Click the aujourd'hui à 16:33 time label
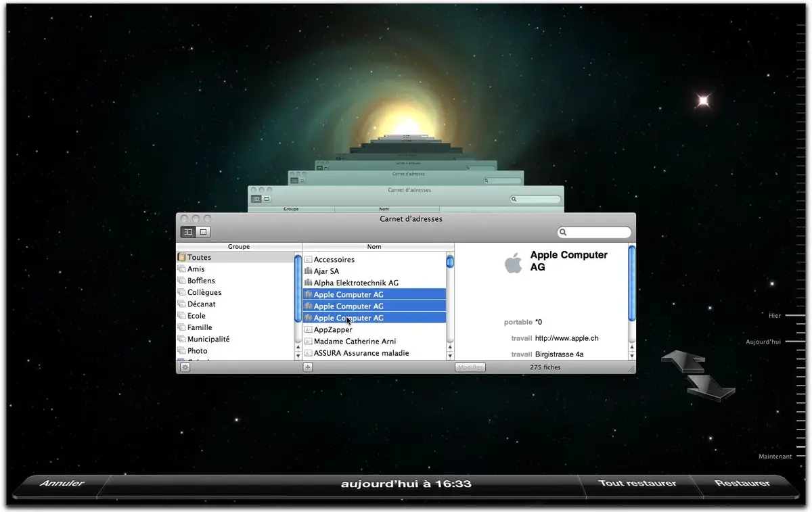The width and height of the screenshot is (812, 512). tap(406, 484)
